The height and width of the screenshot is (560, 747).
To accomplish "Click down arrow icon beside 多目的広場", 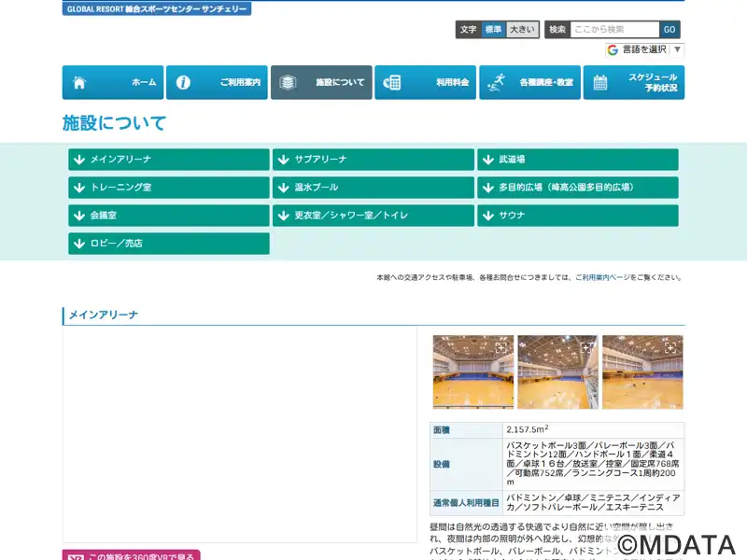I will (487, 188).
